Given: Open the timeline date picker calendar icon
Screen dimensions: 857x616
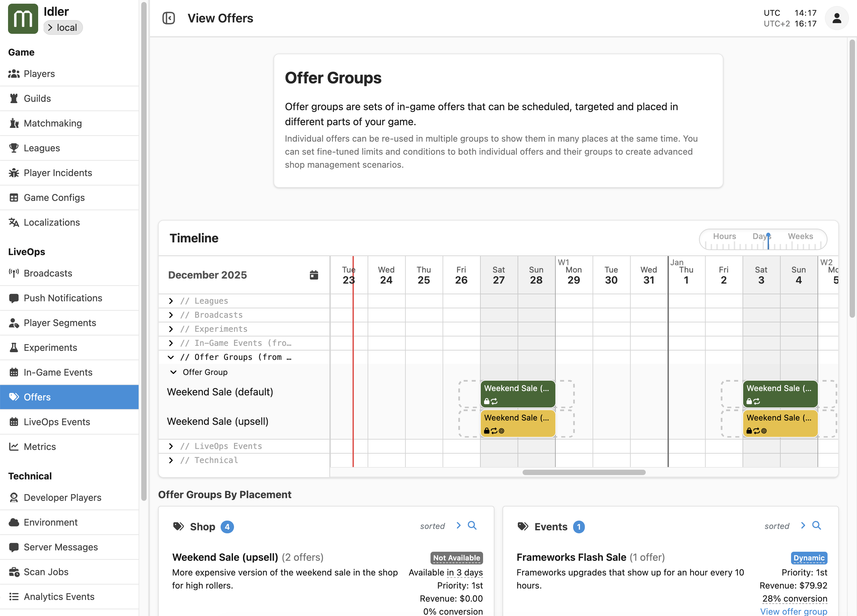Looking at the screenshot, I should click(314, 275).
